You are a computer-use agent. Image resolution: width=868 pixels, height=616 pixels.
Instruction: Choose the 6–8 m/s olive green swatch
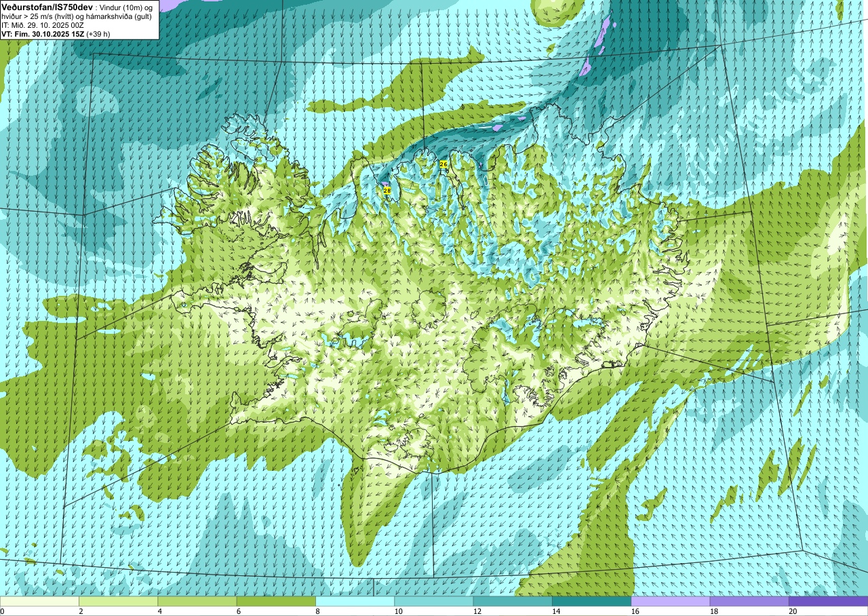tap(276, 601)
